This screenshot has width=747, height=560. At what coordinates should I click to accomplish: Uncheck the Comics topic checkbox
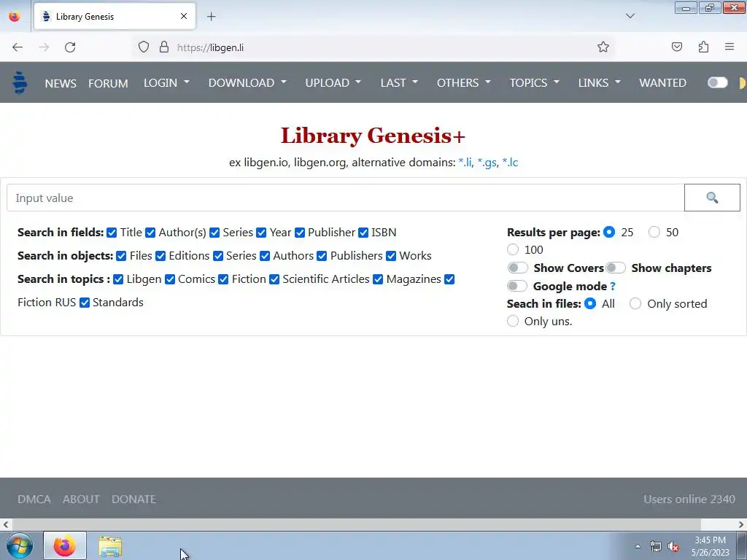pyautogui.click(x=169, y=279)
